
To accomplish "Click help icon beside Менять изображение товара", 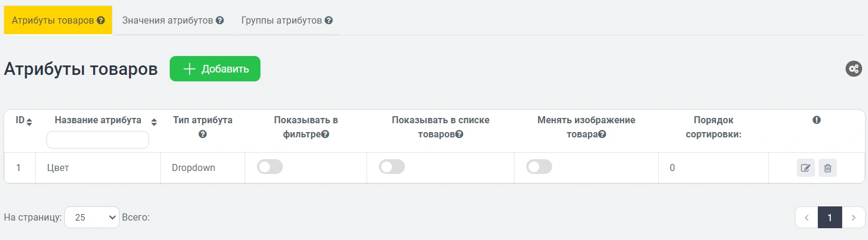I will click(602, 134).
